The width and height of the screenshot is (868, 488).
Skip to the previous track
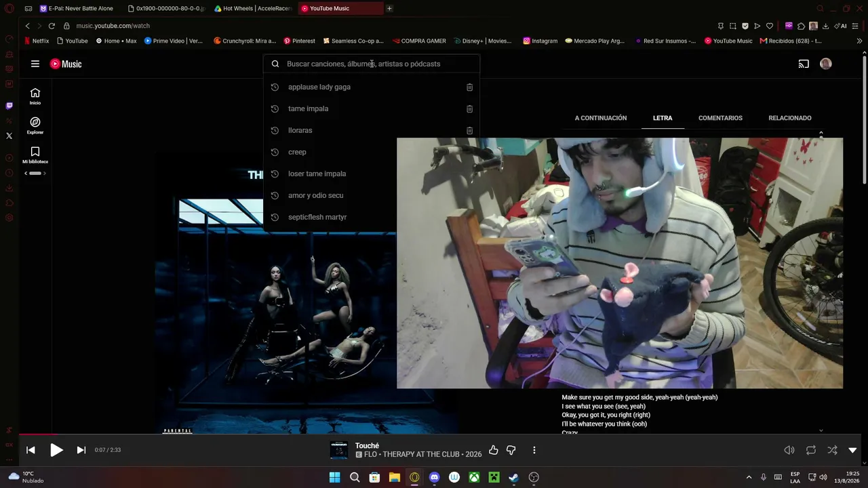pyautogui.click(x=31, y=450)
